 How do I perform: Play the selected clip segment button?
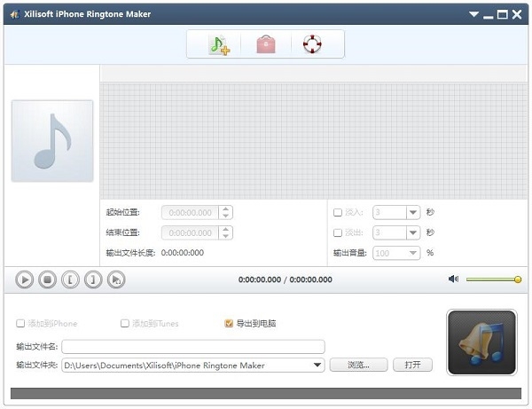click(x=116, y=279)
